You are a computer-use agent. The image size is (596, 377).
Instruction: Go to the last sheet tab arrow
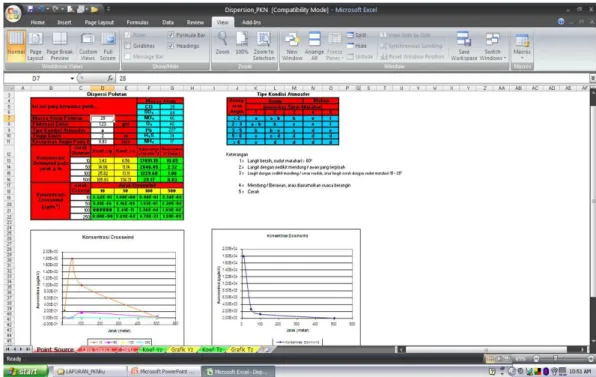coord(28,349)
